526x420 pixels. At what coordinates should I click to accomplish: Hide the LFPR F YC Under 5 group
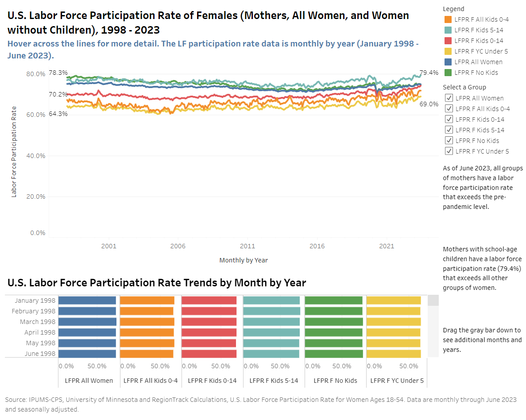point(449,151)
